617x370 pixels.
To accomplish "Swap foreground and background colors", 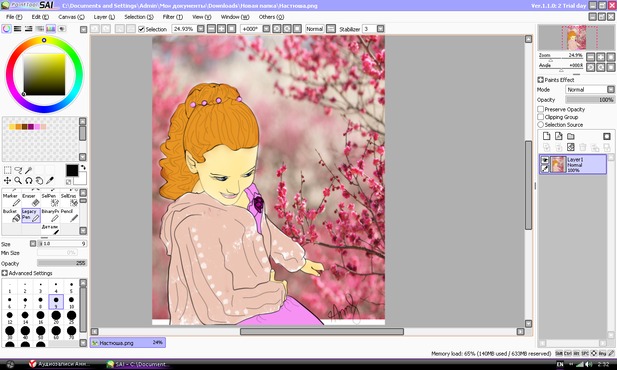I will 83,167.
